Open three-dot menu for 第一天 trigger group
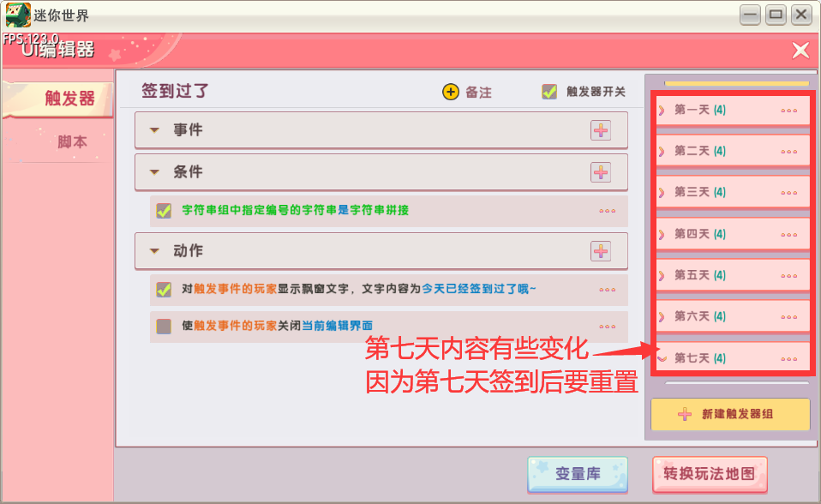The image size is (821, 504). [x=788, y=111]
